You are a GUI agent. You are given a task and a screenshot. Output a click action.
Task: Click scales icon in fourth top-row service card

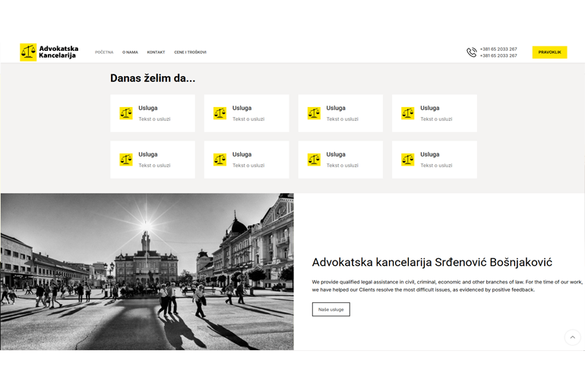(408, 113)
